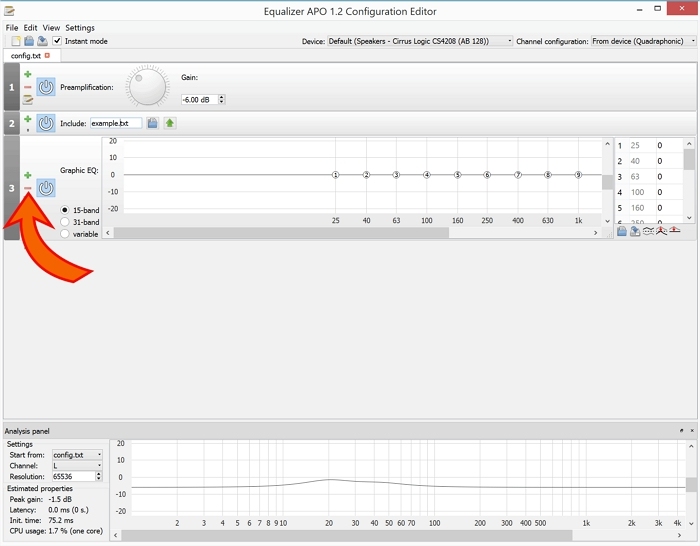
Task: Click the gain cell for band 100
Action: (x=669, y=192)
